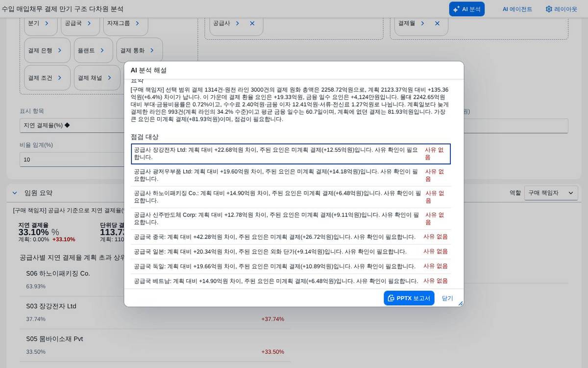Remove the 결제월 chip with X
The width and height of the screenshot is (588, 368).
coord(437,23)
